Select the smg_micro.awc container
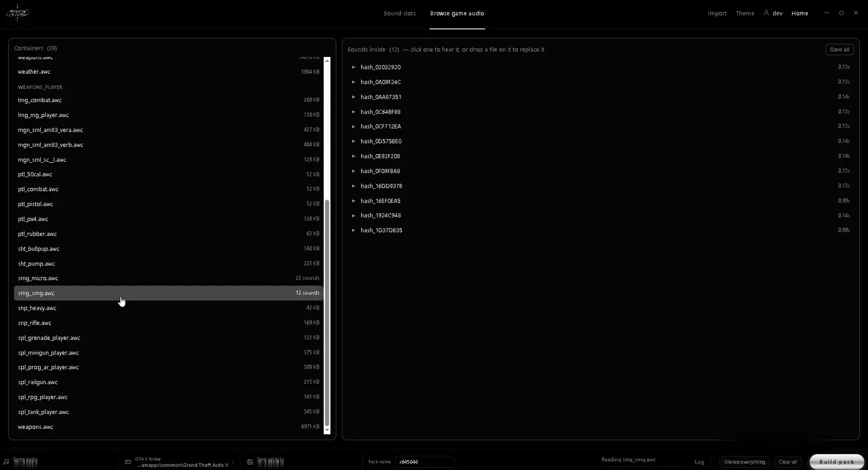This screenshot has width=868, height=470. pos(169,278)
